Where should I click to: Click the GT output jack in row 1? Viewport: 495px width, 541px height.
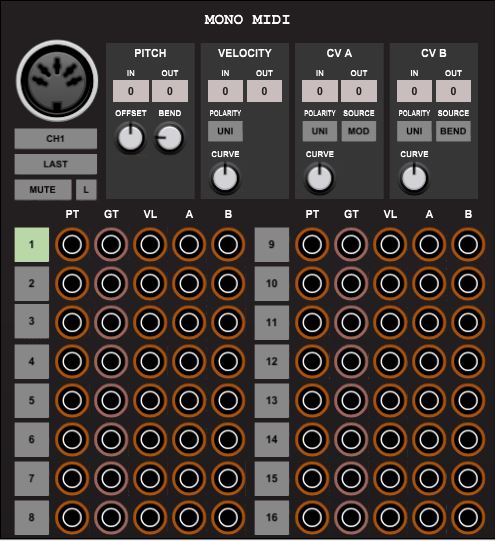click(x=111, y=245)
